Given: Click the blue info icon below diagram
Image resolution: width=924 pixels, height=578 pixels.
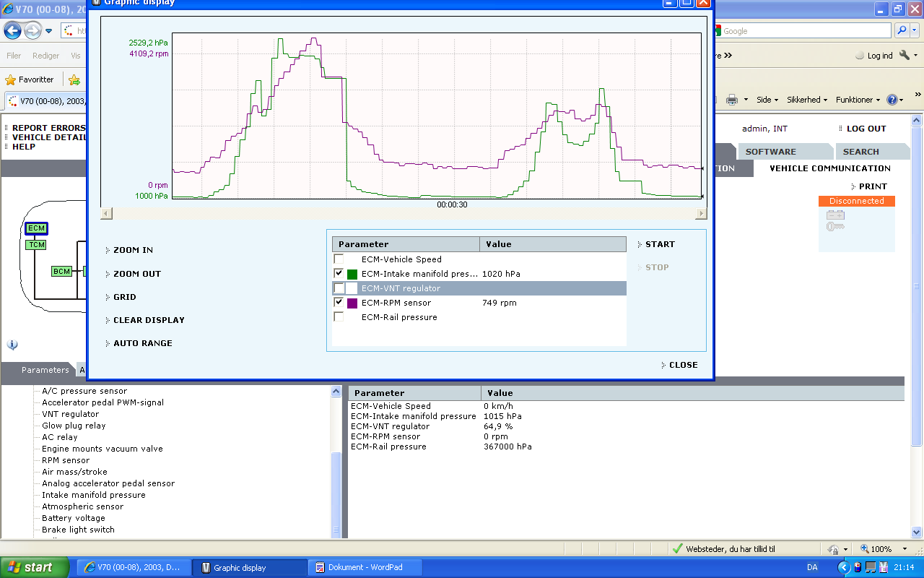Looking at the screenshot, I should click(12, 345).
